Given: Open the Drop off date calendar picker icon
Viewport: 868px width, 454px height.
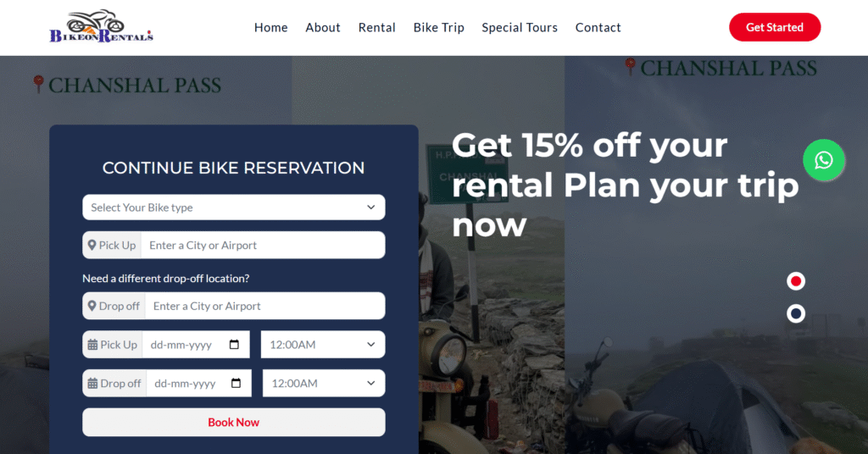Looking at the screenshot, I should (x=236, y=383).
